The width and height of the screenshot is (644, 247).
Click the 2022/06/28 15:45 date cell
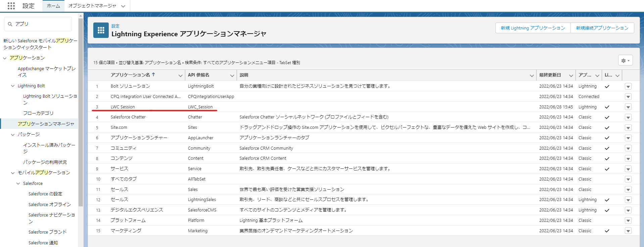[x=556, y=107]
